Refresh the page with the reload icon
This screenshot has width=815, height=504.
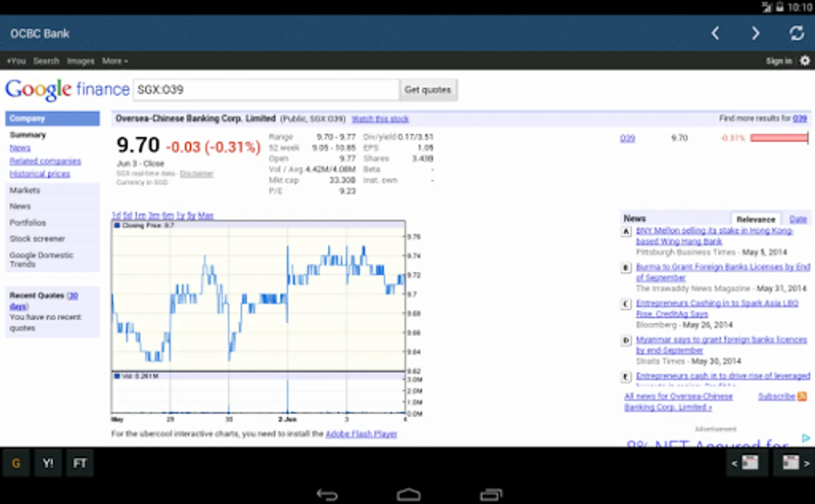click(797, 34)
